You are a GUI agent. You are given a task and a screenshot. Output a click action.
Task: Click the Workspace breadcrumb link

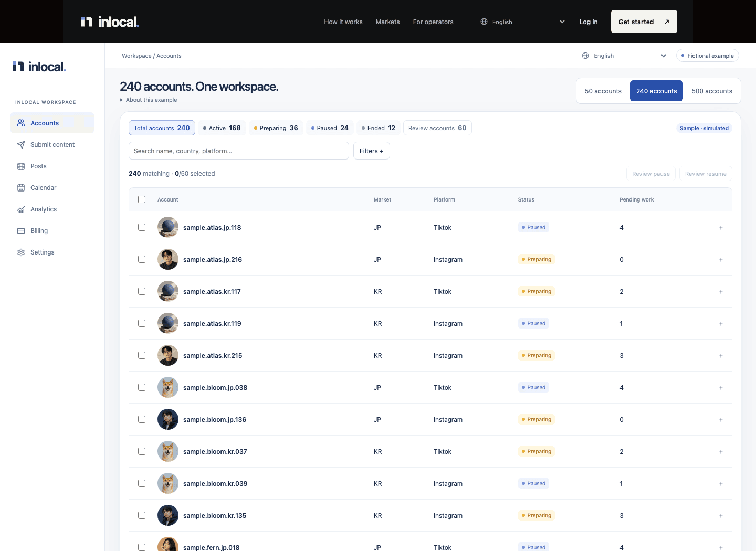click(136, 56)
